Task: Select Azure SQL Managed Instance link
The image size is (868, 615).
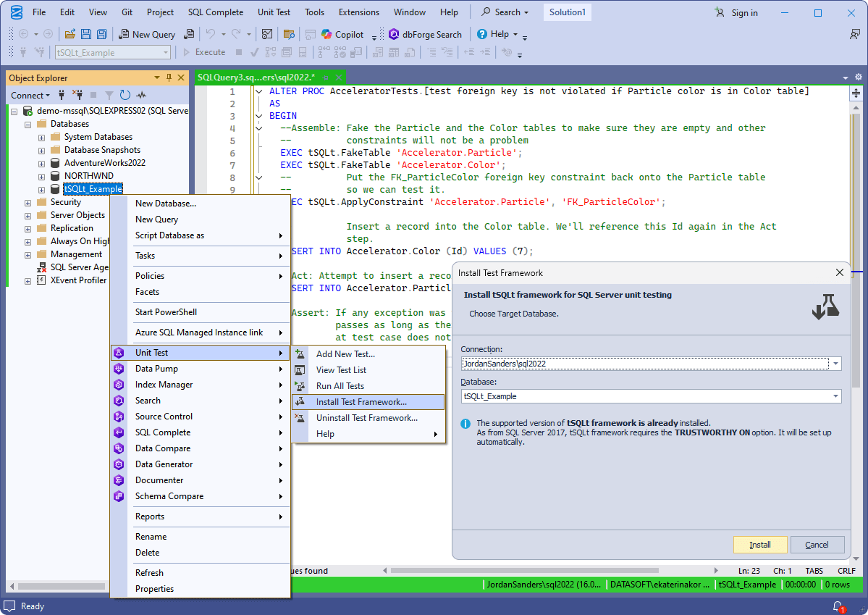Action: click(201, 332)
